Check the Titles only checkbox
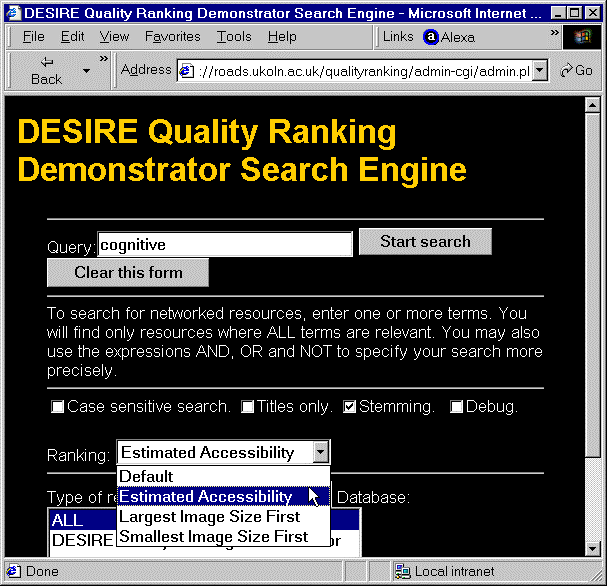Screen dimensions: 607x586 tap(248, 407)
